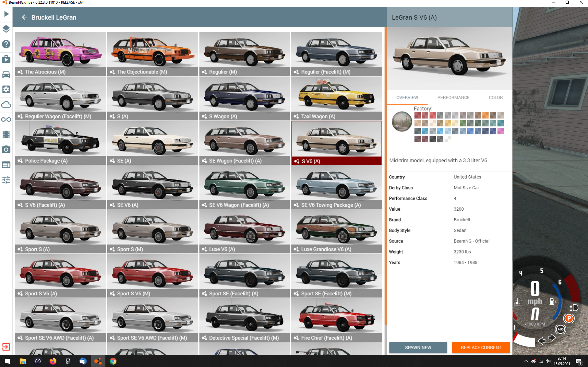The image size is (588, 367).
Task: Open the infinity loop sidebar icon
Action: 6,119
